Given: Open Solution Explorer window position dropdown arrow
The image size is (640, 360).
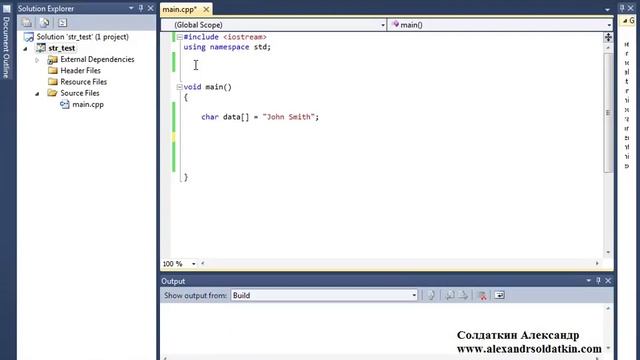Looking at the screenshot, I should pos(131,8).
